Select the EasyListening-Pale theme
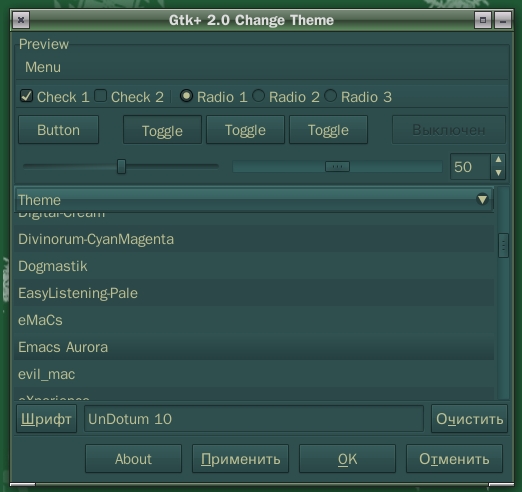The width and height of the screenshot is (522, 492). pyautogui.click(x=254, y=293)
